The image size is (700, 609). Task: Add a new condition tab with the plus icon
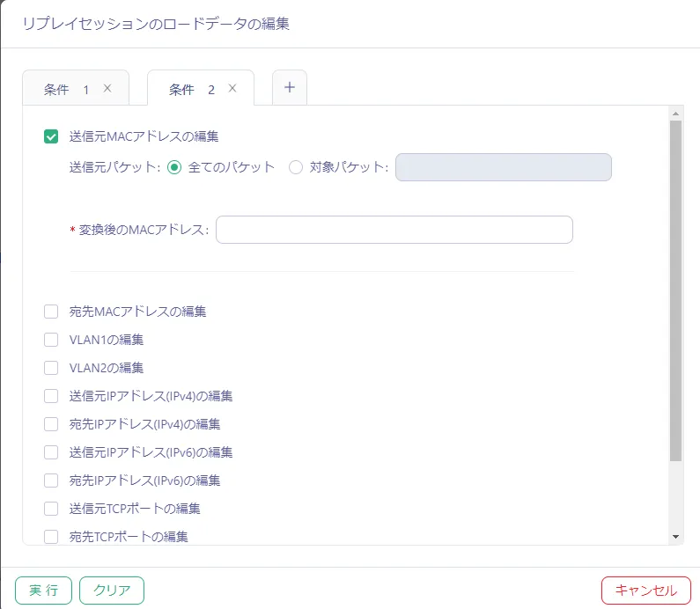pyautogui.click(x=290, y=87)
